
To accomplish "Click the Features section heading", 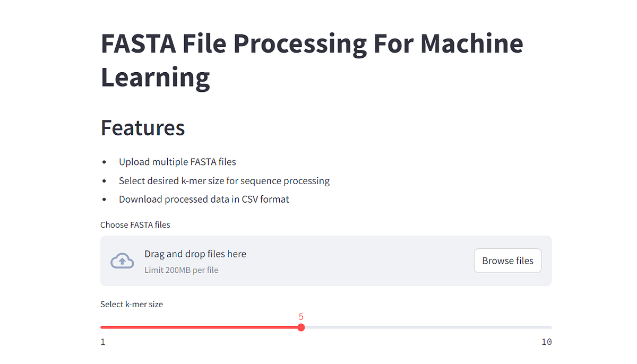I will point(142,127).
